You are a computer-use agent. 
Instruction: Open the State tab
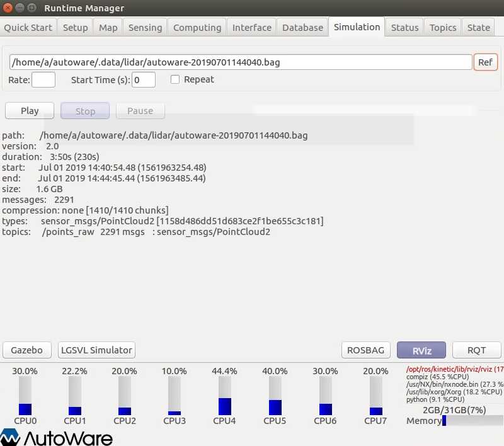click(x=479, y=28)
